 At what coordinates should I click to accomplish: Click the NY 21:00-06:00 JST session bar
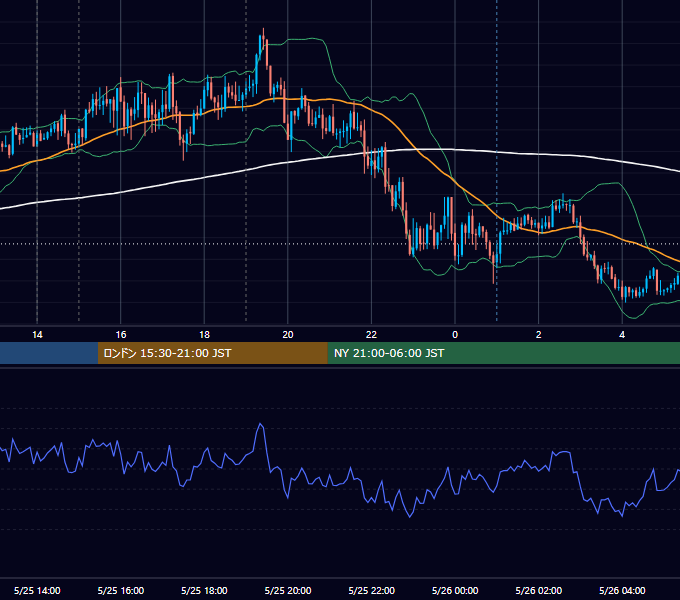503,353
